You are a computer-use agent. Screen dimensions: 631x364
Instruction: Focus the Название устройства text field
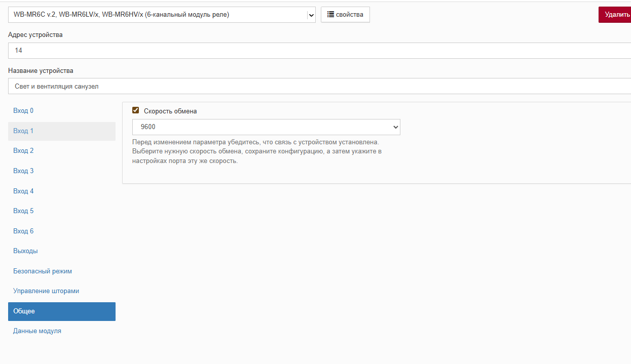pyautogui.click(x=319, y=87)
